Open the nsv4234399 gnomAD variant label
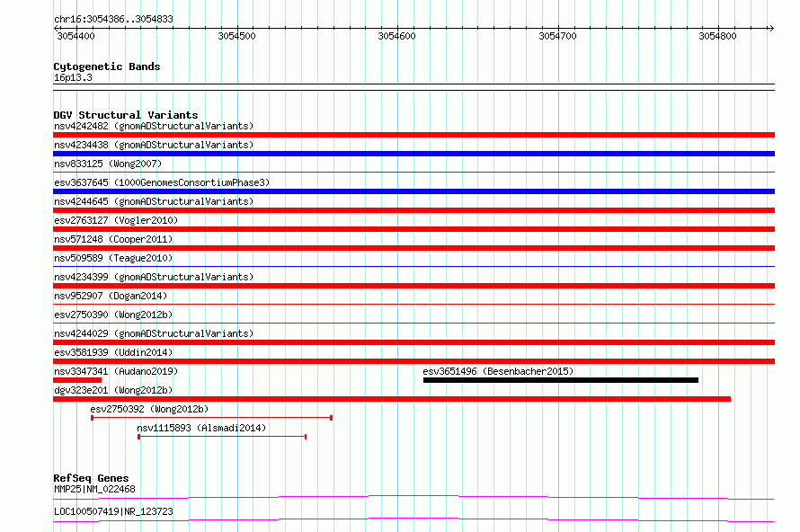The image size is (800, 532). click(x=154, y=277)
